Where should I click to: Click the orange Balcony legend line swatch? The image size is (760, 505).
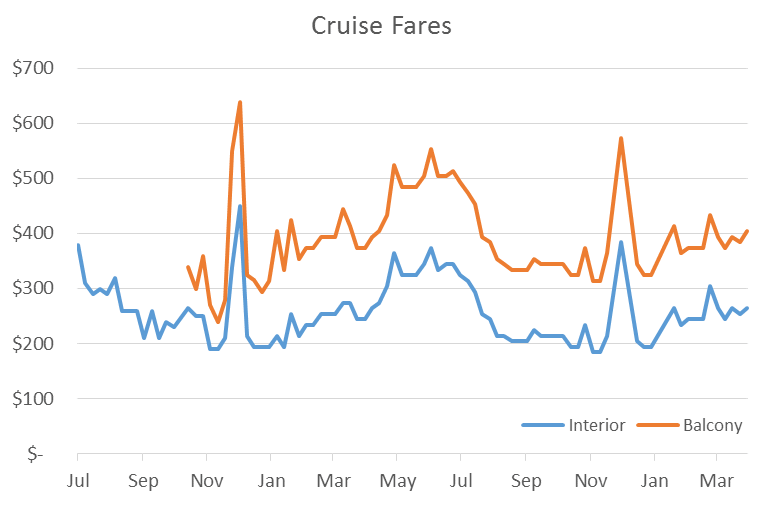657,426
